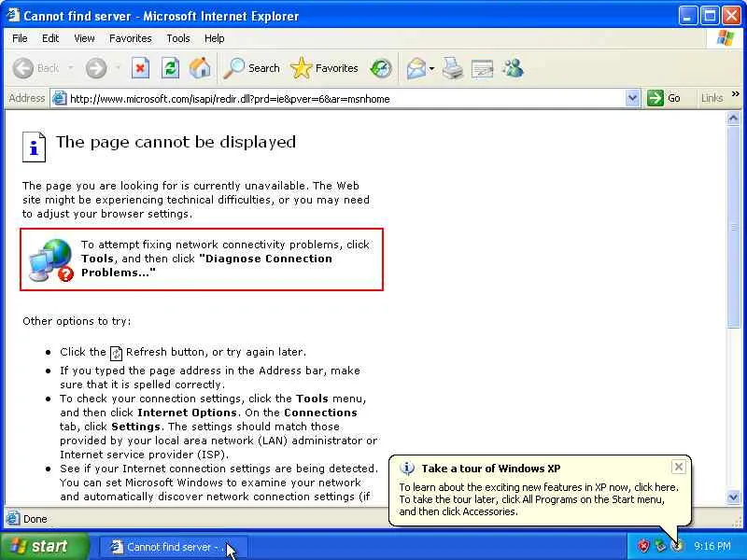Click the Back navigation arrow icon
Viewport: 747px width, 560px height.
(x=22, y=68)
